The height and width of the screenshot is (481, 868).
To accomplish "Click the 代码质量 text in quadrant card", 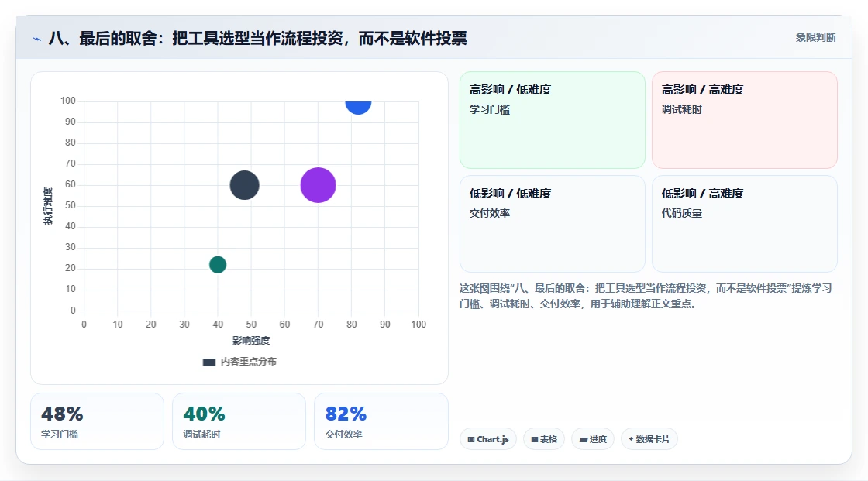I will (681, 213).
